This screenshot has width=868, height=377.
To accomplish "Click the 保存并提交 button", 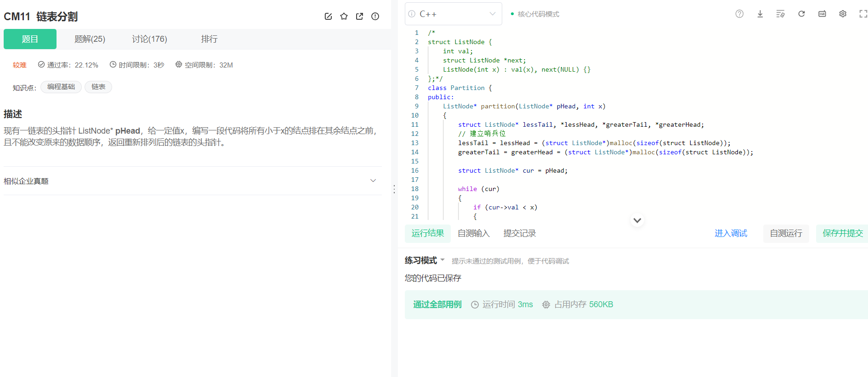I will click(x=842, y=233).
